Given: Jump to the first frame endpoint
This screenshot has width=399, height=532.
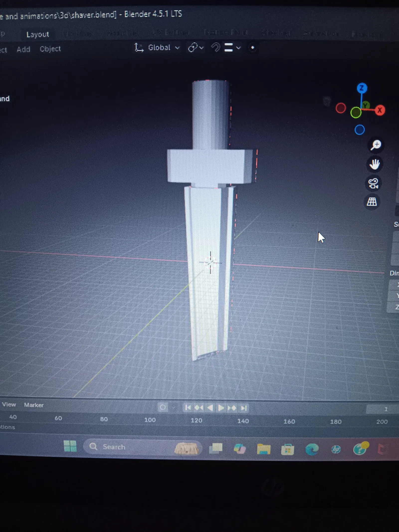Looking at the screenshot, I should pos(188,408).
